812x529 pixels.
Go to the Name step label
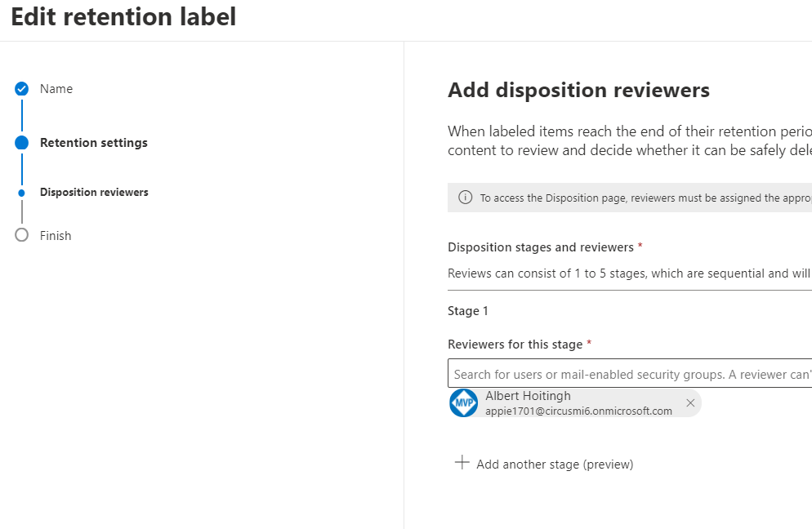56,89
